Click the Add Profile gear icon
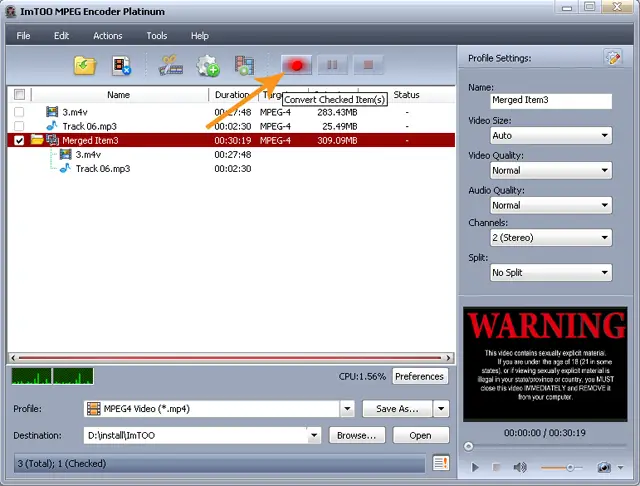Viewport: 640px width, 486px height. coord(208,65)
